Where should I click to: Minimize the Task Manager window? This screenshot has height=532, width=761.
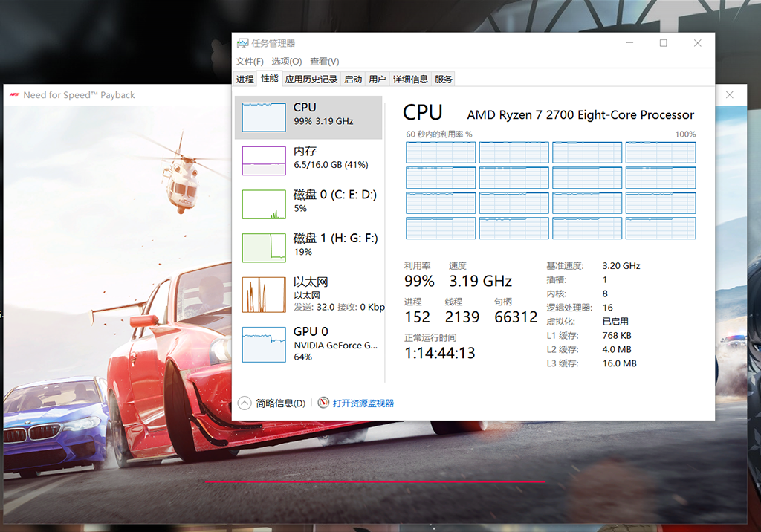629,42
